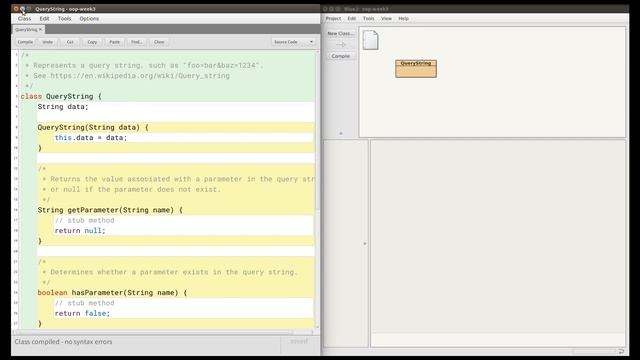Click the editor window's maximize button
The image size is (640, 360).
[x=29, y=9]
